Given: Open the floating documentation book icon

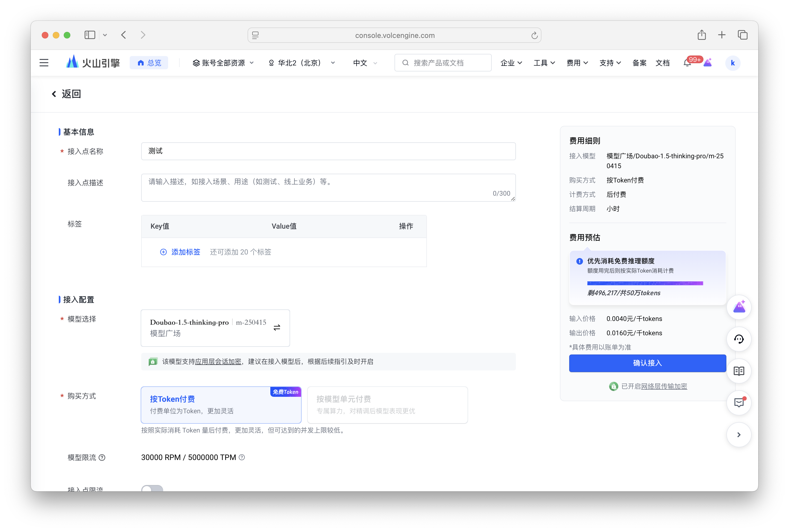Looking at the screenshot, I should click(x=739, y=371).
